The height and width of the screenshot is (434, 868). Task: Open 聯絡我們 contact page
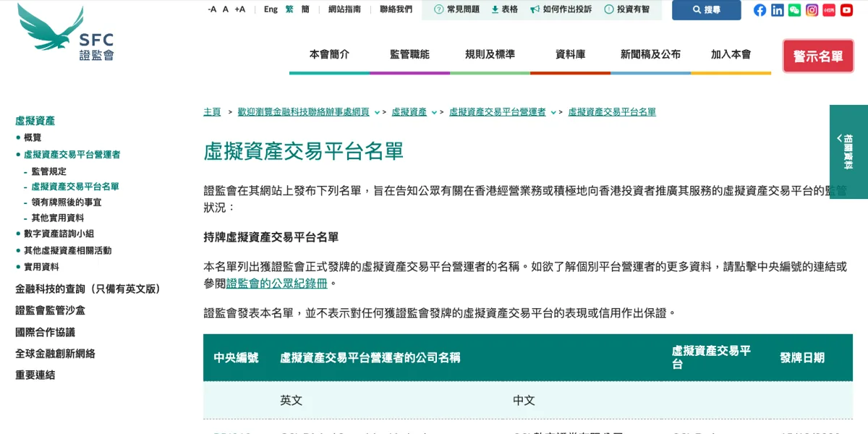pyautogui.click(x=396, y=9)
